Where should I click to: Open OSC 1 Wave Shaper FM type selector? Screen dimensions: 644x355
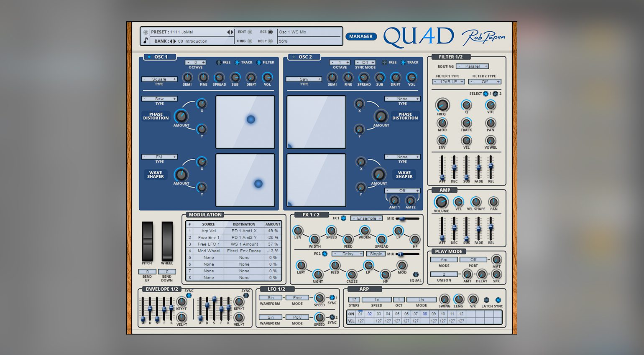coord(159,157)
